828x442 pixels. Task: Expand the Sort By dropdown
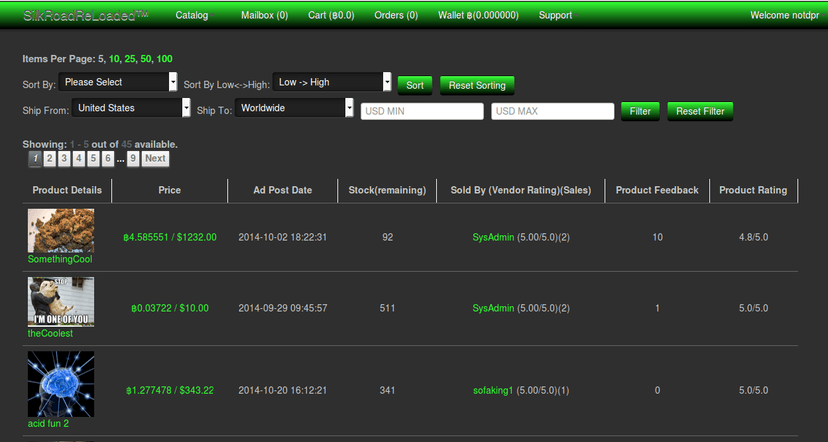pyautogui.click(x=118, y=82)
